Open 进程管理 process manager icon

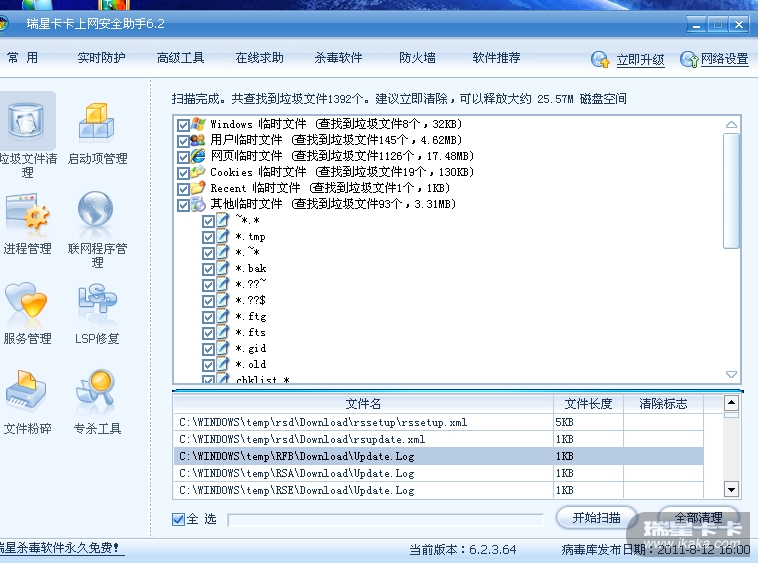(27, 212)
